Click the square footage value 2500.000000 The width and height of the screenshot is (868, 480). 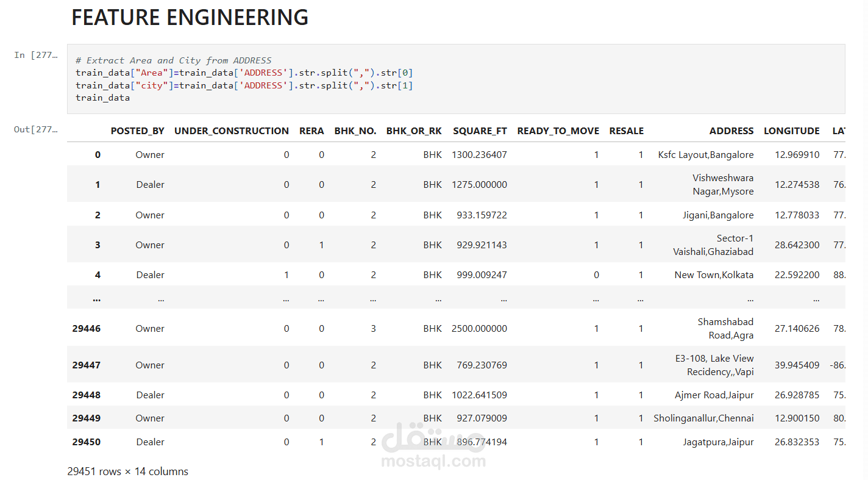[x=479, y=328]
